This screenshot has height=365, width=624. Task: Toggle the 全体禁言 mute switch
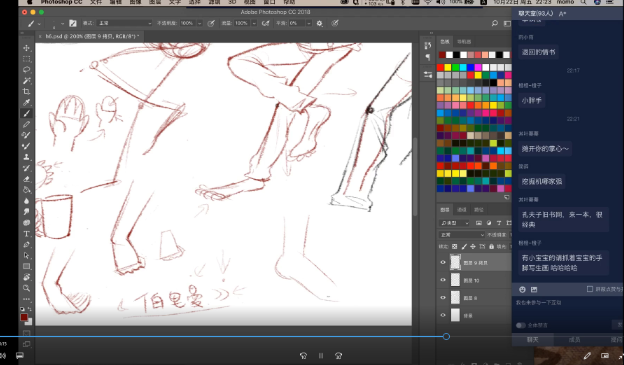pos(521,325)
